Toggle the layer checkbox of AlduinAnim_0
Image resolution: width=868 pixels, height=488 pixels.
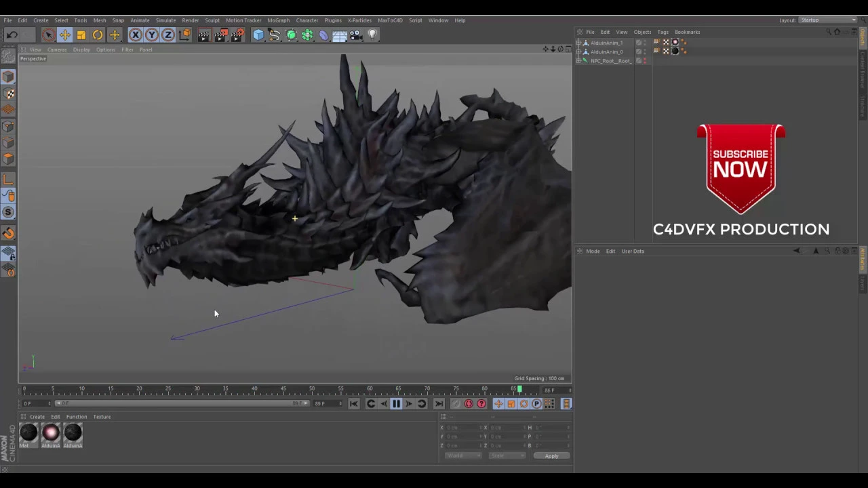(638, 52)
